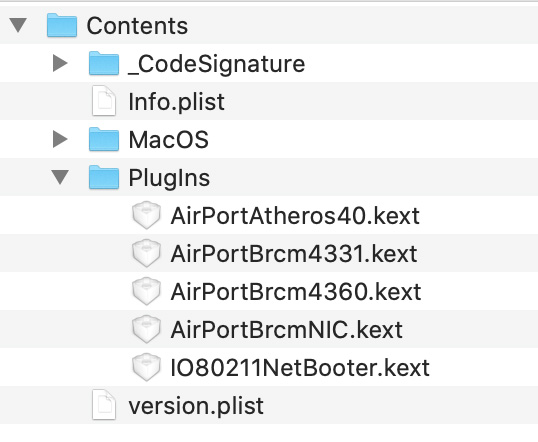
Task: Collapse the Contents folder disclosure triangle
Action: click(18, 26)
